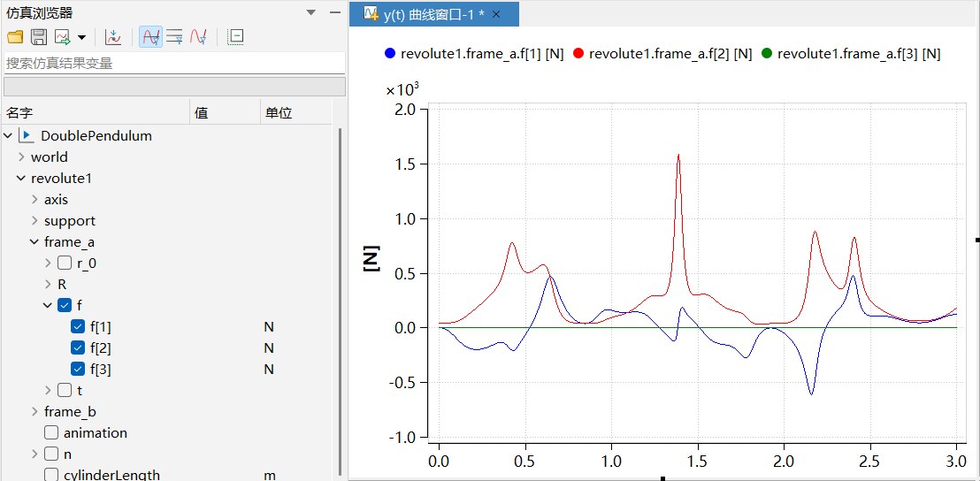The width and height of the screenshot is (980, 481).
Task: Open dropdown arrow next to export icon
Action: pos(81,37)
